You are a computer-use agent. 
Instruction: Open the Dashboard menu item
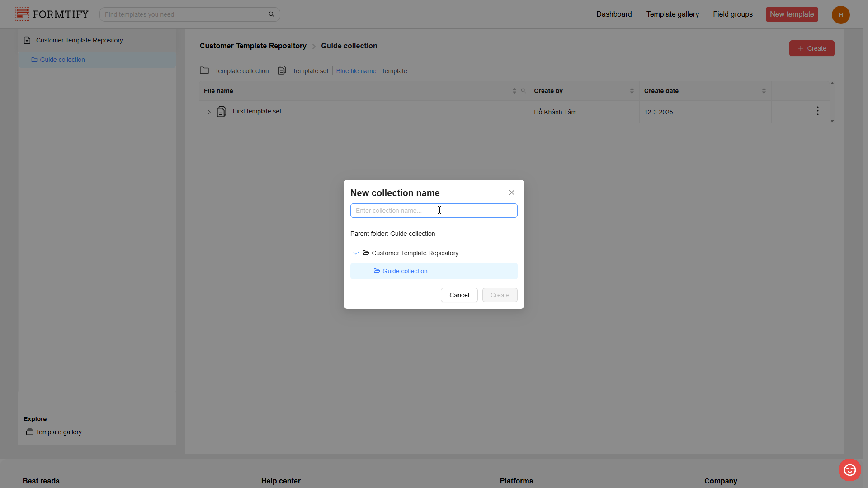click(x=613, y=14)
